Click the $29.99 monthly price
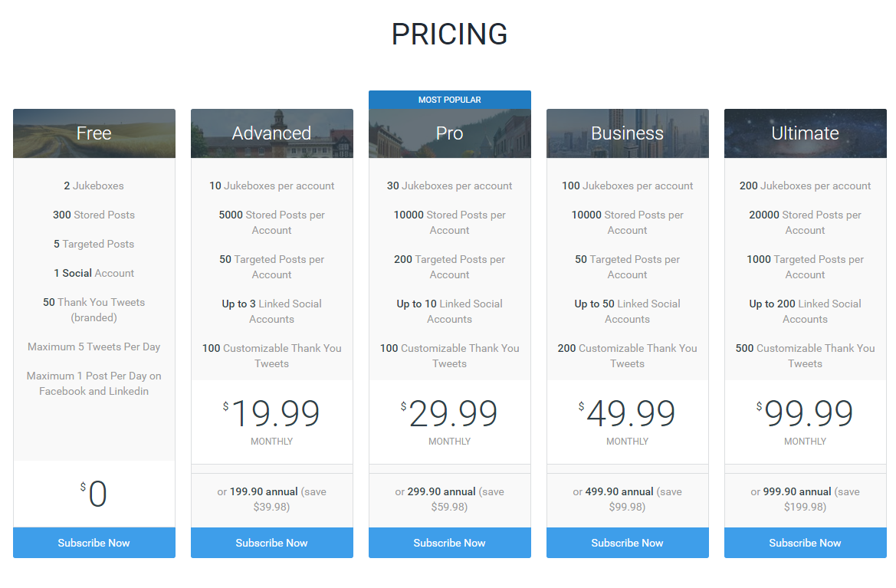 [x=449, y=414]
